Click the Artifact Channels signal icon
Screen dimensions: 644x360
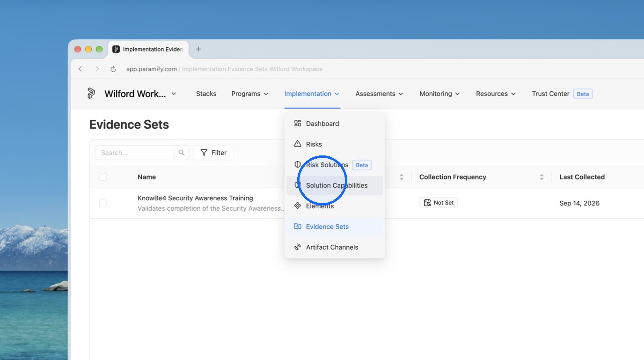point(297,247)
